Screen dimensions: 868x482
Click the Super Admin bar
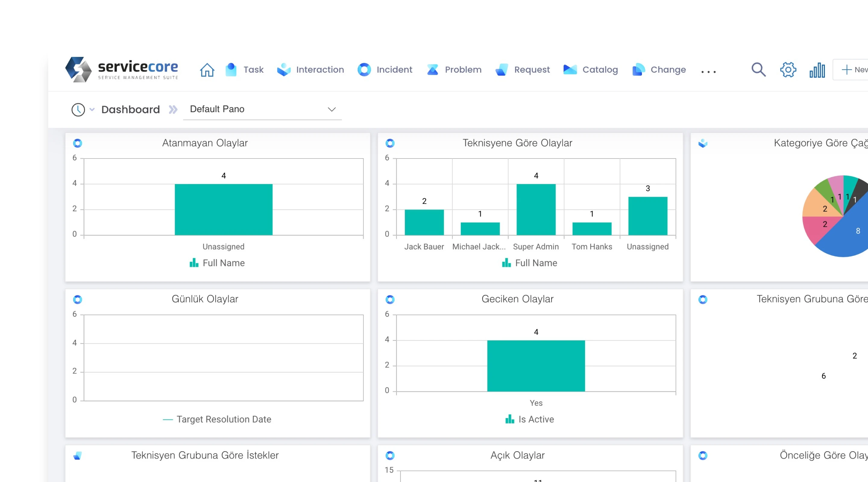click(x=536, y=209)
